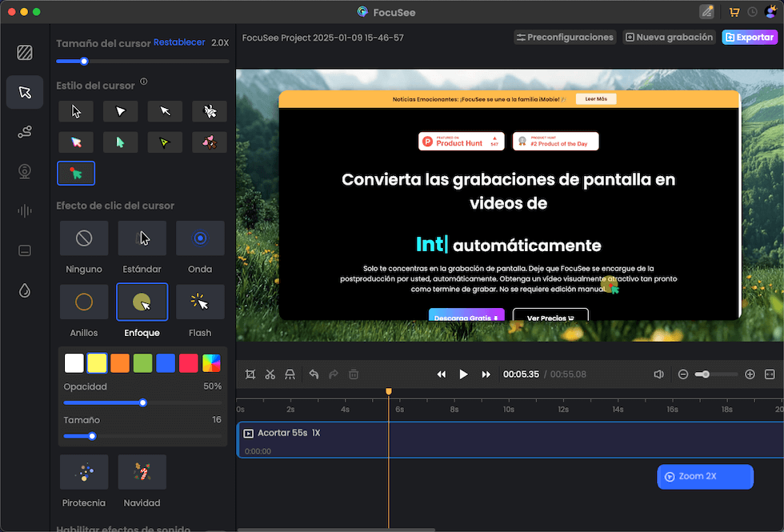The image size is (784, 532).
Task: Click the scissors split tool
Action: pos(270,374)
